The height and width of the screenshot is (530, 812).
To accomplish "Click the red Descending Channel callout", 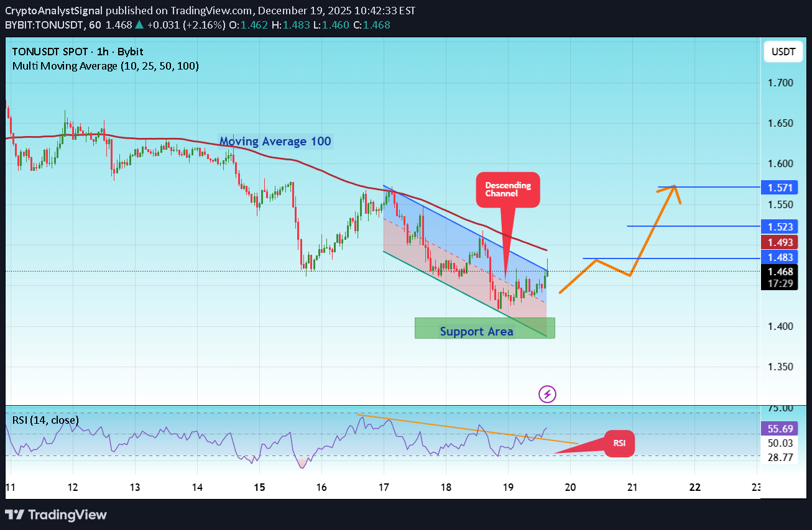I will click(x=508, y=190).
